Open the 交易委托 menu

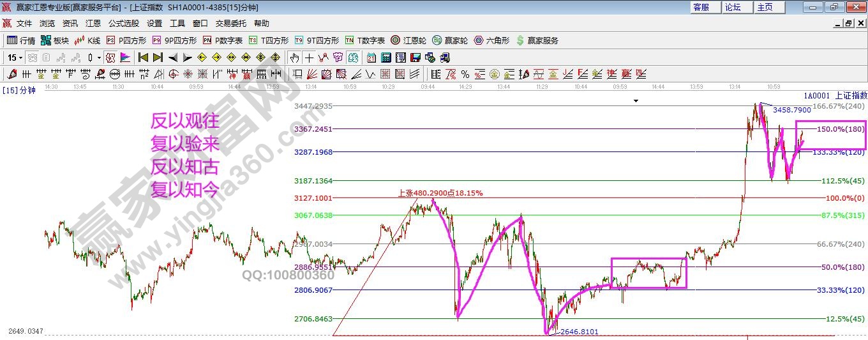pos(230,23)
